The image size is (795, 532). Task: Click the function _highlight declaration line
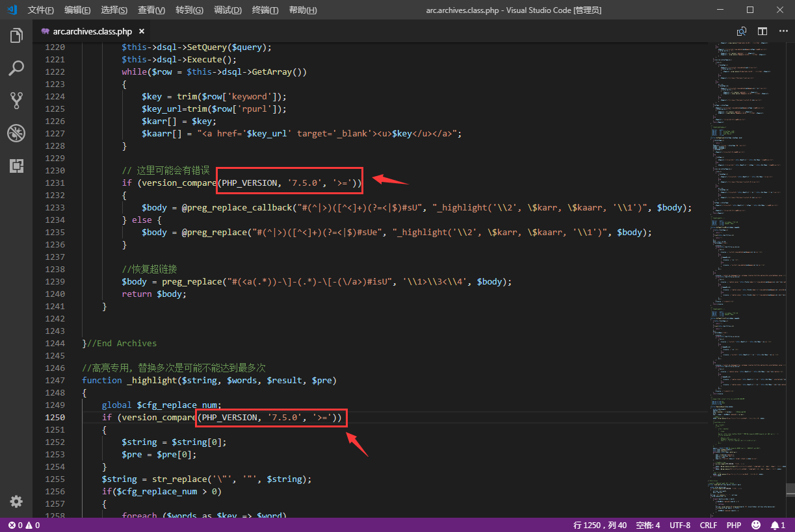209,380
